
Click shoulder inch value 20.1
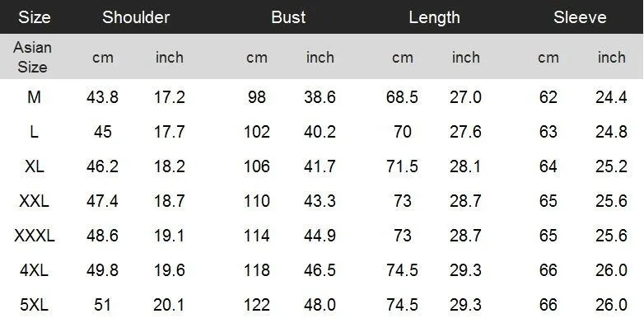[x=169, y=305]
